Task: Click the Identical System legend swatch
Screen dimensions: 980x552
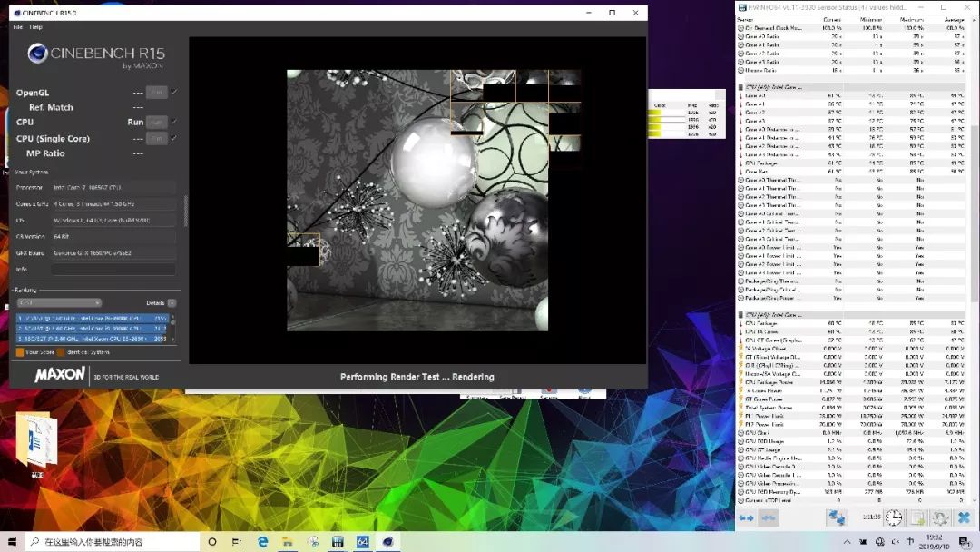Action: pos(61,352)
